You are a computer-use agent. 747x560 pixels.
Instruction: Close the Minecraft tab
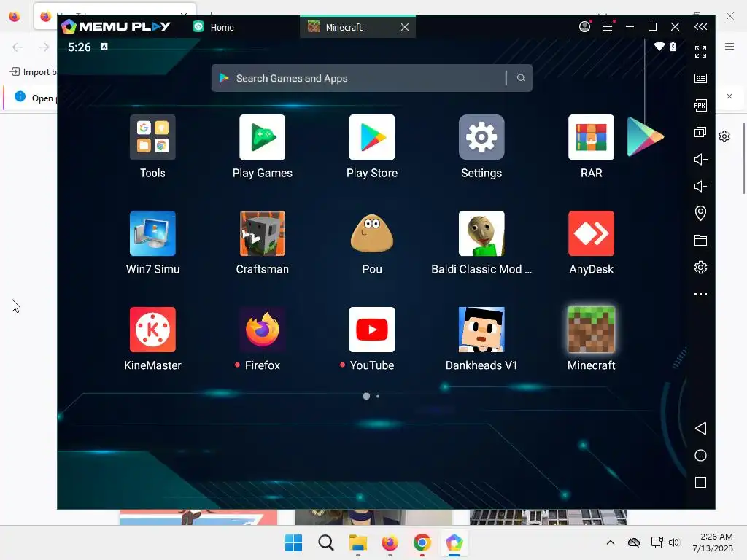click(404, 27)
